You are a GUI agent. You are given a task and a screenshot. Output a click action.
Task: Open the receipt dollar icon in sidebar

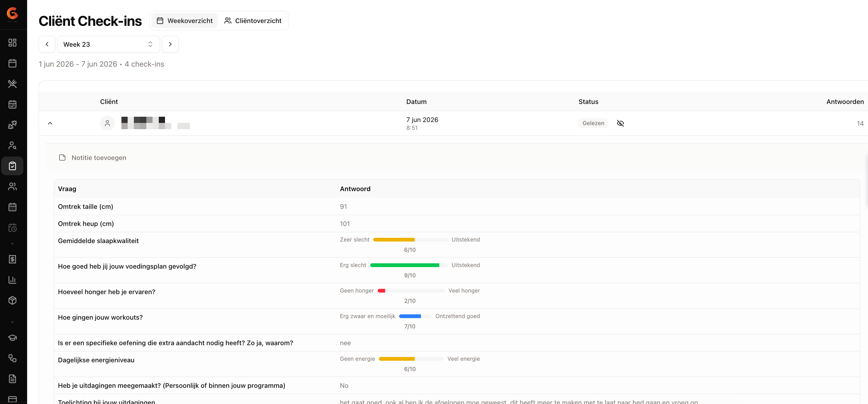point(12,259)
